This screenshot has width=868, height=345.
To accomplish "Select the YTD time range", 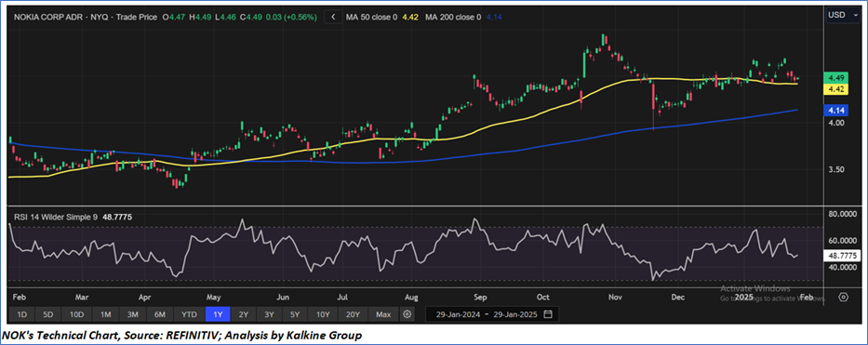I will click(189, 314).
